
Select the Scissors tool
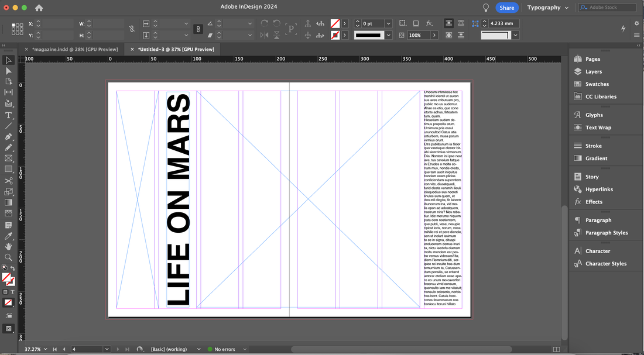pyautogui.click(x=8, y=181)
